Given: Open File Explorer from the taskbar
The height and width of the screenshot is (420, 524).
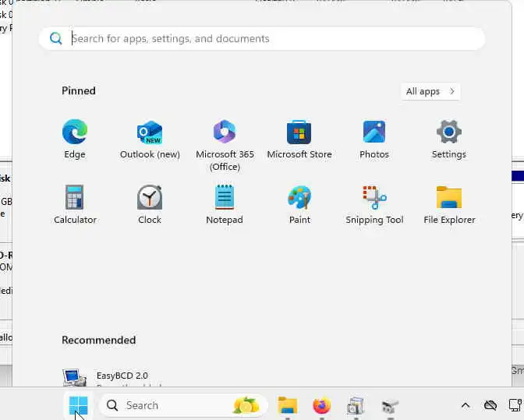Looking at the screenshot, I should point(288,405).
